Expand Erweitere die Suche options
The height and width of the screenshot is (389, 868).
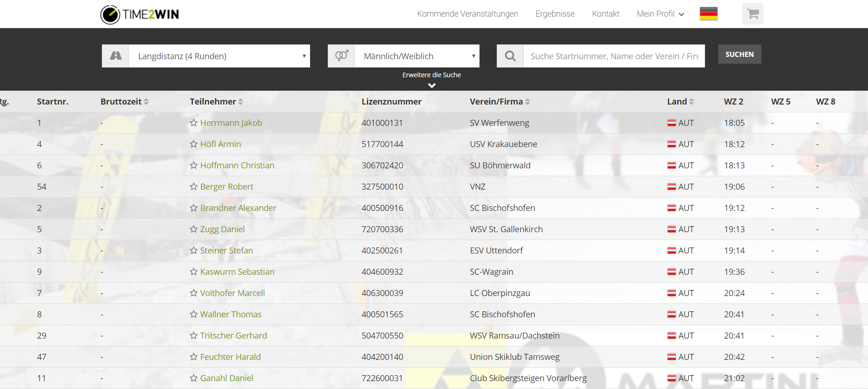point(431,79)
